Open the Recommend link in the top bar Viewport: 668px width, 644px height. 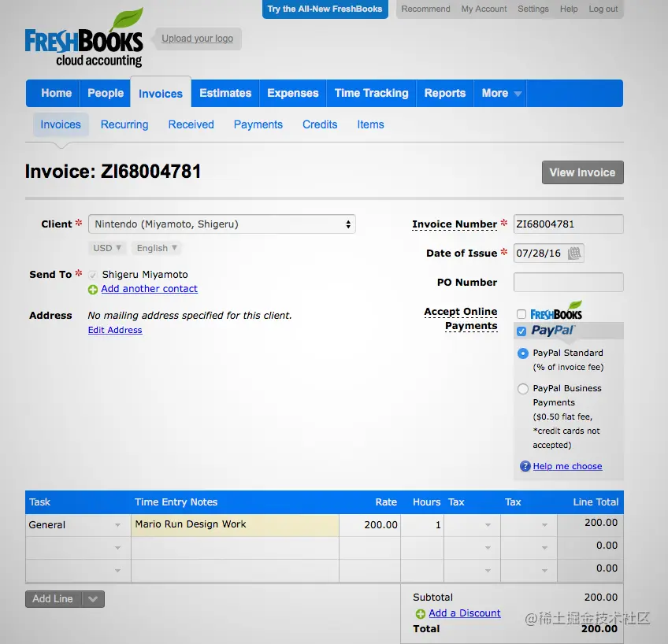pyautogui.click(x=425, y=9)
